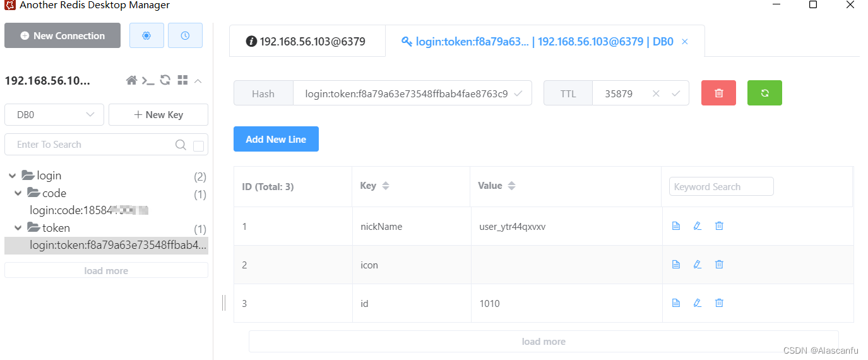This screenshot has width=868, height=360.
Task: Edit the nickName row
Action: click(x=698, y=226)
